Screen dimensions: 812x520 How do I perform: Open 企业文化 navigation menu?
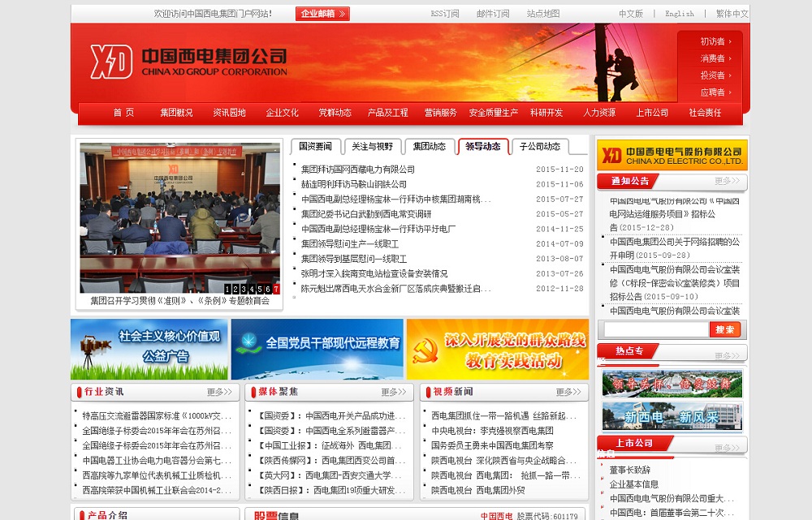283,112
